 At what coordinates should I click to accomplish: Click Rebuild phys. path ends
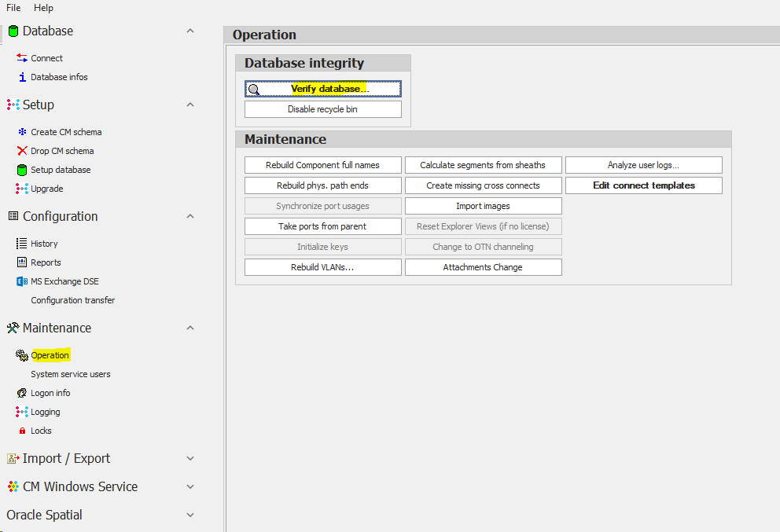323,185
